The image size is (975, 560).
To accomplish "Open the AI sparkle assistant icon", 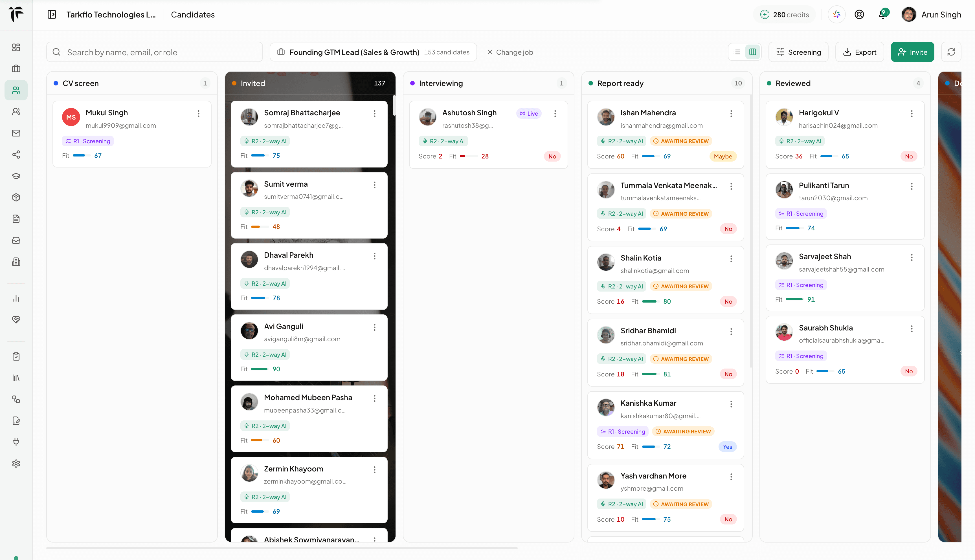I will coord(836,15).
